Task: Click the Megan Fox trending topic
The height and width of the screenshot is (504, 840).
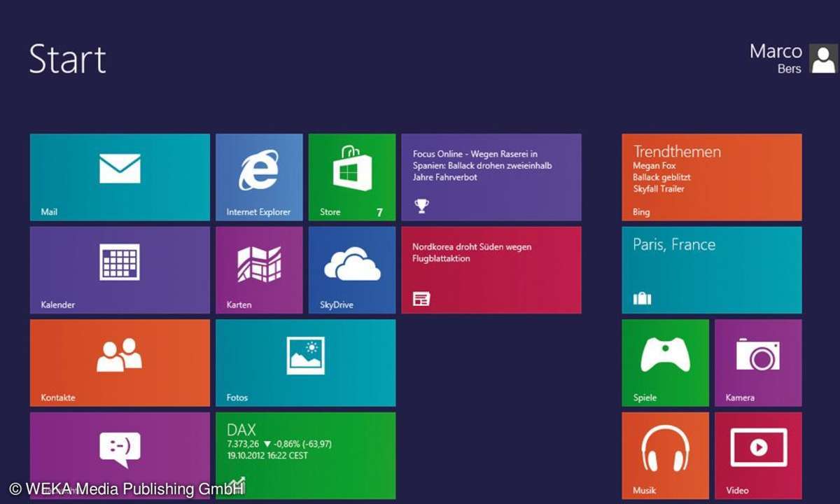Action: [x=654, y=167]
